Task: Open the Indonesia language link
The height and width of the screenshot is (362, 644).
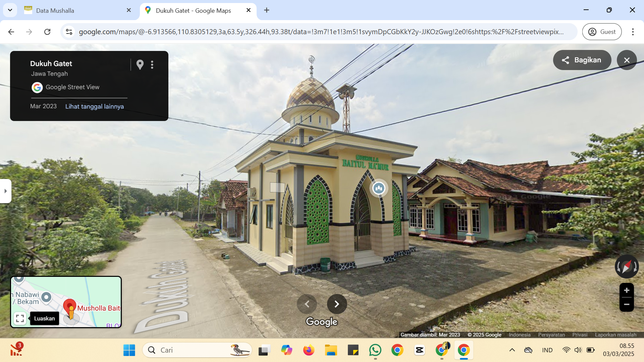Action: [520, 335]
